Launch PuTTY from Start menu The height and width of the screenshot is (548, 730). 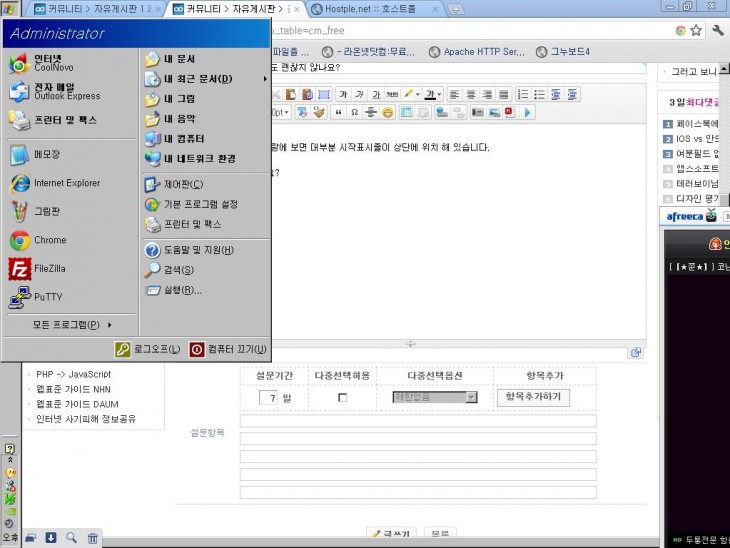tap(35, 297)
